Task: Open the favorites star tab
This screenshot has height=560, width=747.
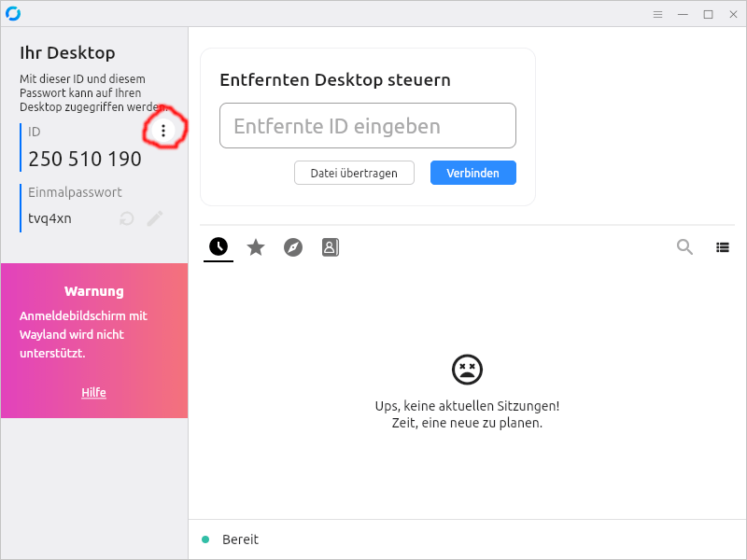Action: [x=256, y=247]
